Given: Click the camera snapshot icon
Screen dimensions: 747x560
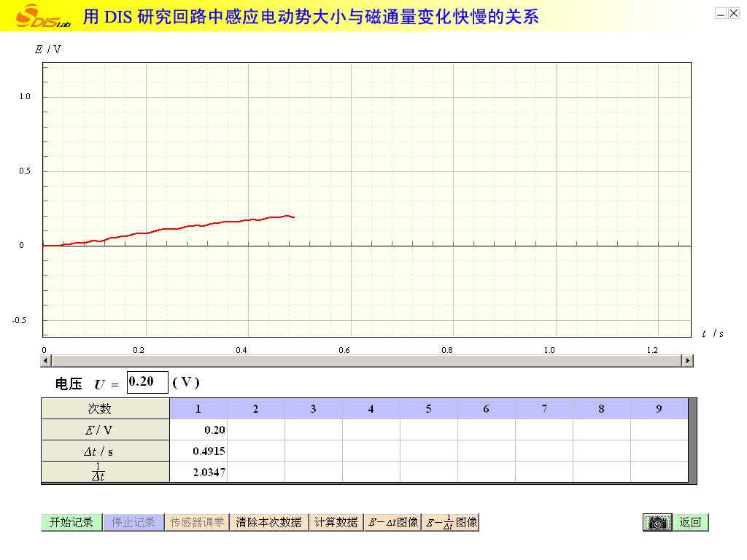Looking at the screenshot, I should tap(657, 523).
